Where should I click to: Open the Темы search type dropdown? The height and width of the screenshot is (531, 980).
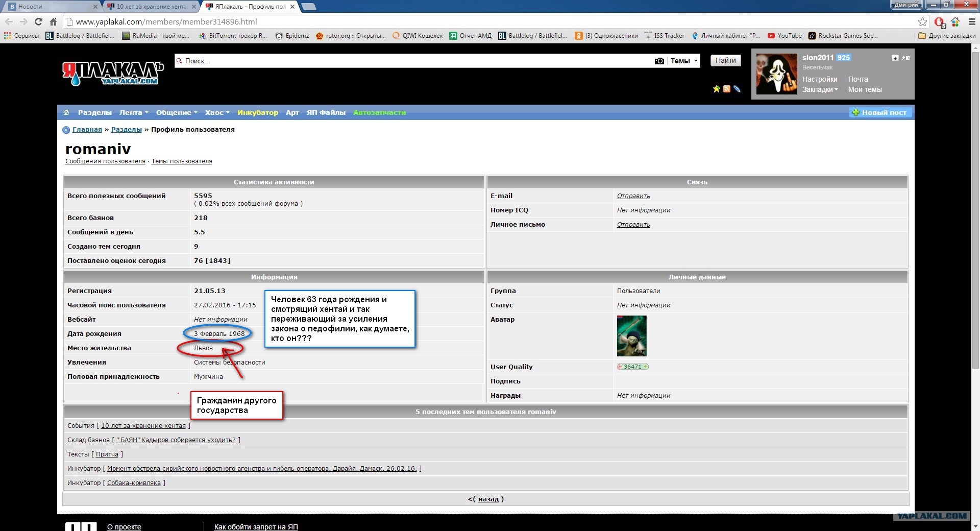(x=683, y=61)
